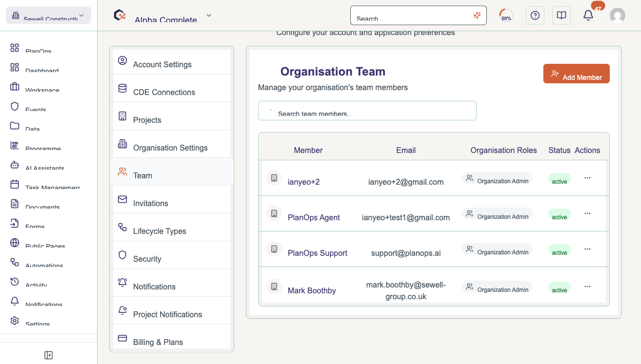
Task: Open the Notifications settings section
Action: tap(172, 283)
